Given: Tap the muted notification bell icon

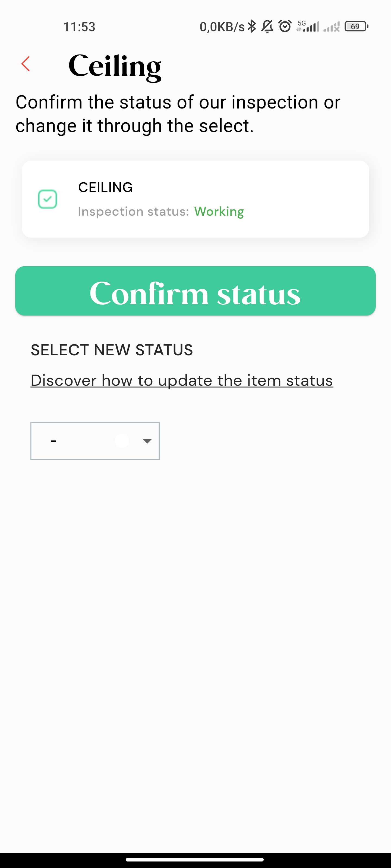Looking at the screenshot, I should pyautogui.click(x=267, y=26).
